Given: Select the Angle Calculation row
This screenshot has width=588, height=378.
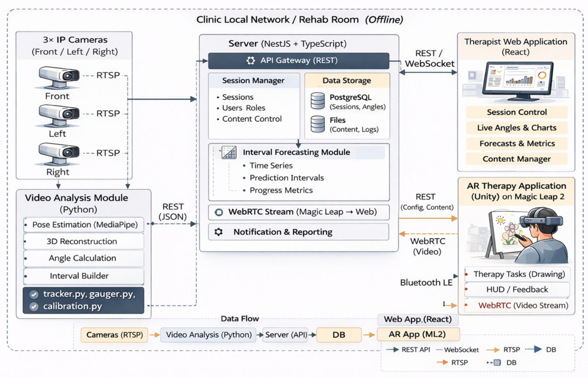Looking at the screenshot, I should click(x=84, y=258).
